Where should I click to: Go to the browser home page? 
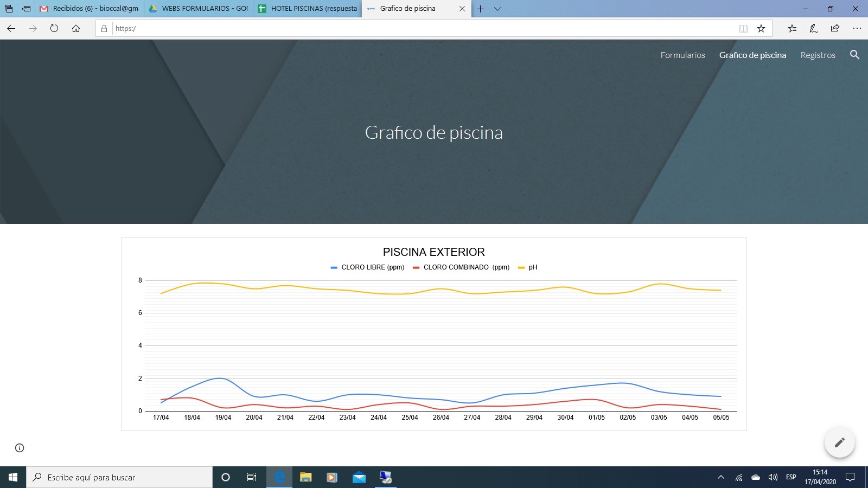(76, 28)
